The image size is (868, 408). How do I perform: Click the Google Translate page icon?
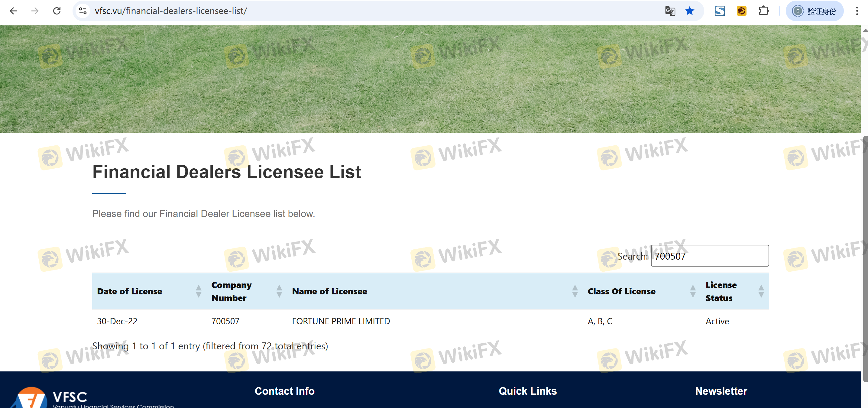click(670, 11)
